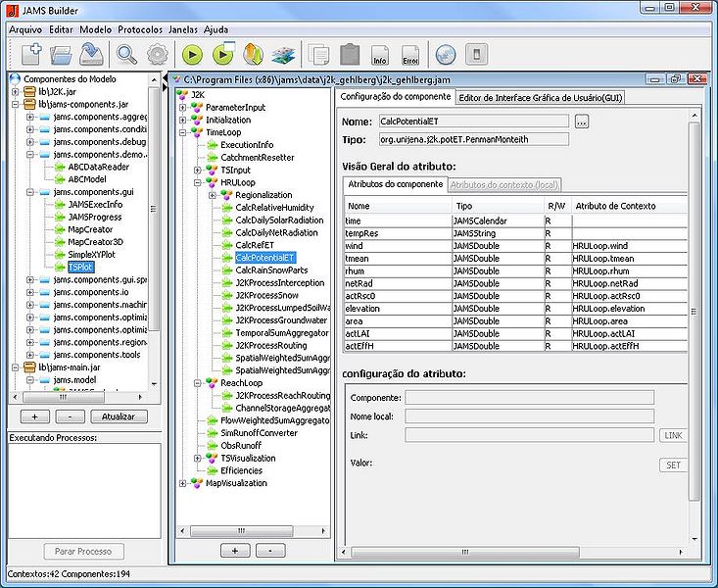This screenshot has height=588, width=718.
Task: Expand the ParameterInput tree node
Action: click(x=183, y=107)
